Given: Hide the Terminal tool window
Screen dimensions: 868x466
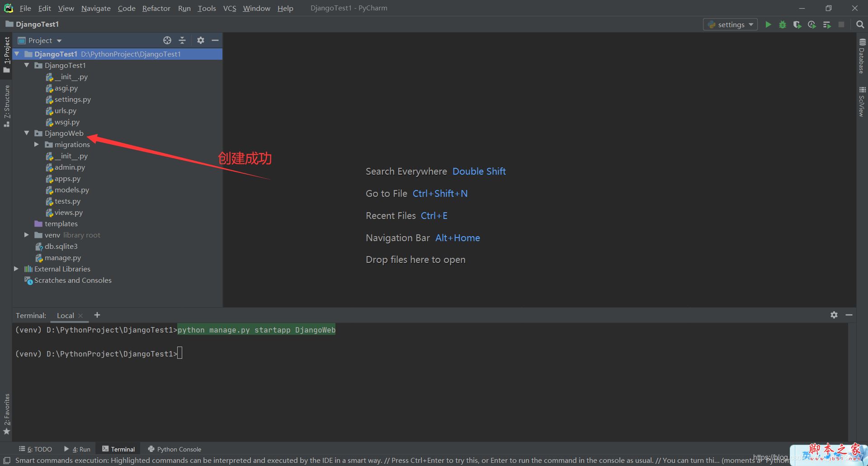Looking at the screenshot, I should (x=849, y=315).
